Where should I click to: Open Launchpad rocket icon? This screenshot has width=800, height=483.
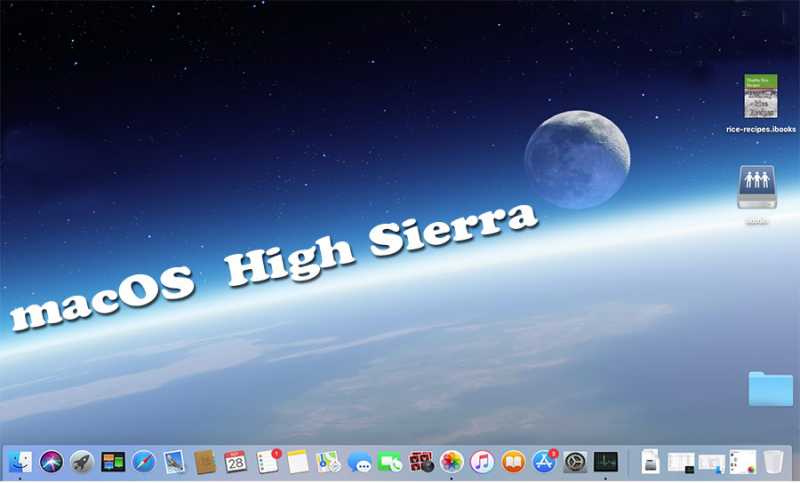(82, 462)
